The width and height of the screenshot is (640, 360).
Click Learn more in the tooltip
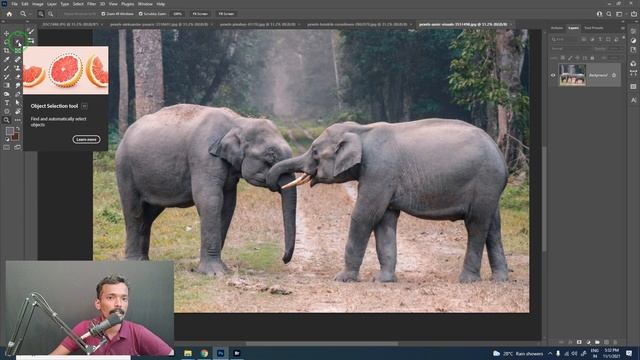pyautogui.click(x=87, y=139)
